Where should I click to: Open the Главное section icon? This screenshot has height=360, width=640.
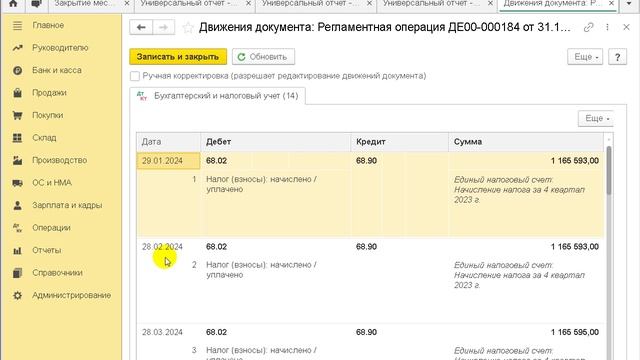[17, 25]
